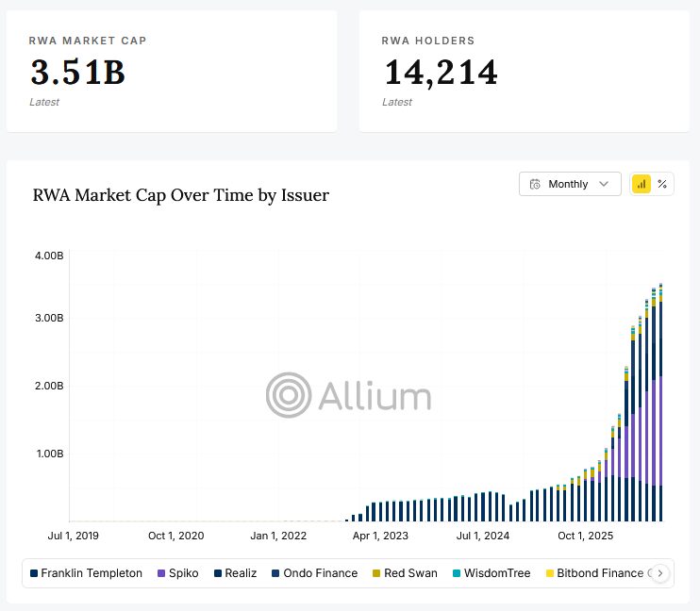This screenshot has height=611, width=700.
Task: Click the 4.00B y-axis label
Action: (x=49, y=256)
